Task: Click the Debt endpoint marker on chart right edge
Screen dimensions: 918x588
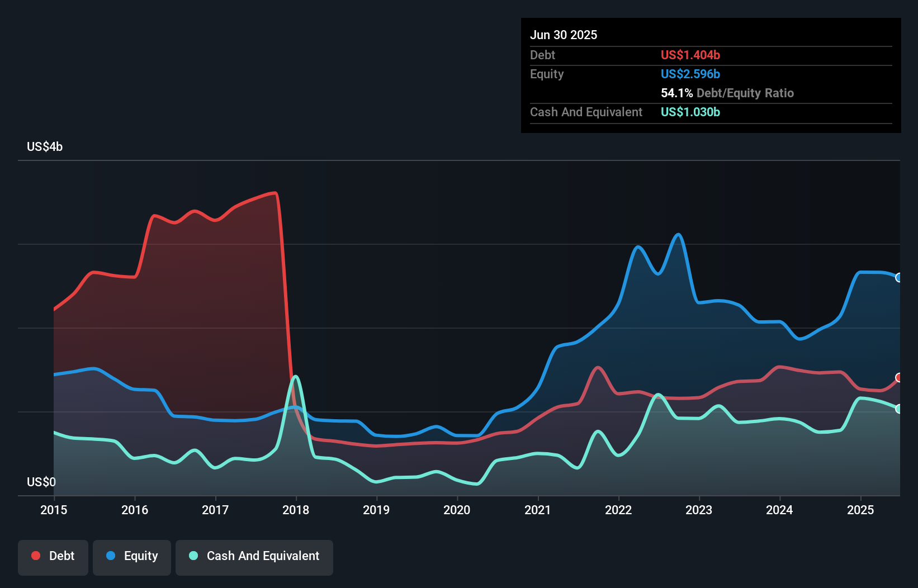Action: coord(898,378)
